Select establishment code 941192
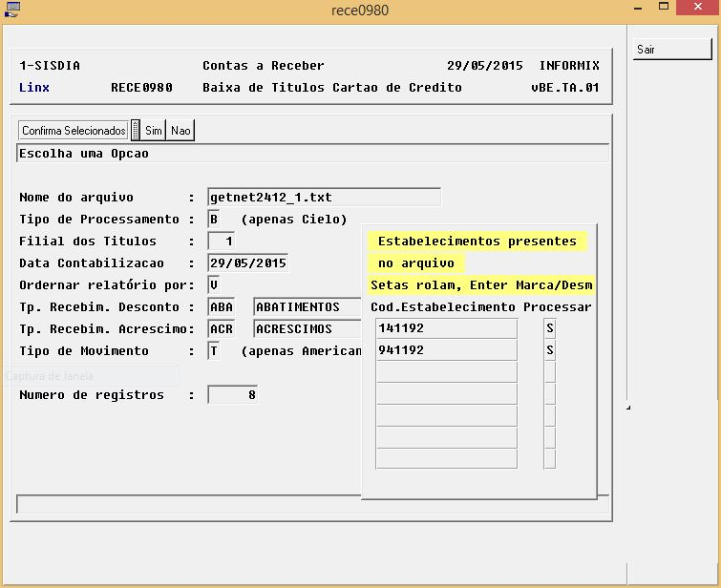The width and height of the screenshot is (721, 588). 447,350
